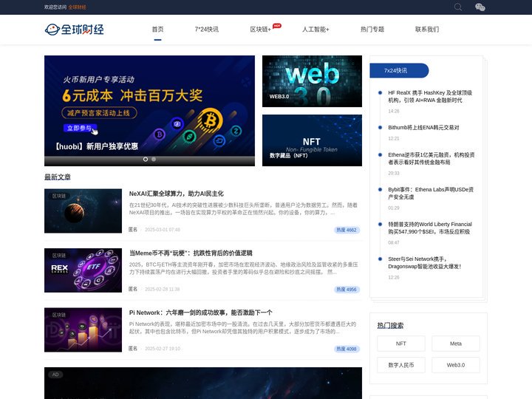Open World Liberty Financial $SEI news item
The height and width of the screenshot is (399, 532).
430,228
